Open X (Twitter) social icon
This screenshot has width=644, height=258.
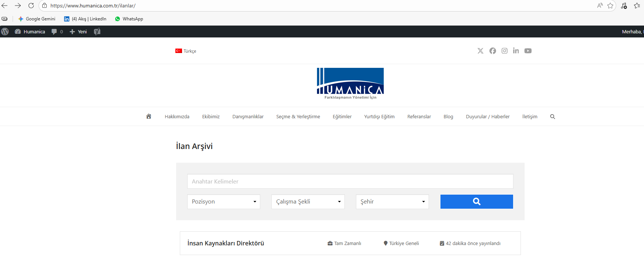[x=480, y=51]
